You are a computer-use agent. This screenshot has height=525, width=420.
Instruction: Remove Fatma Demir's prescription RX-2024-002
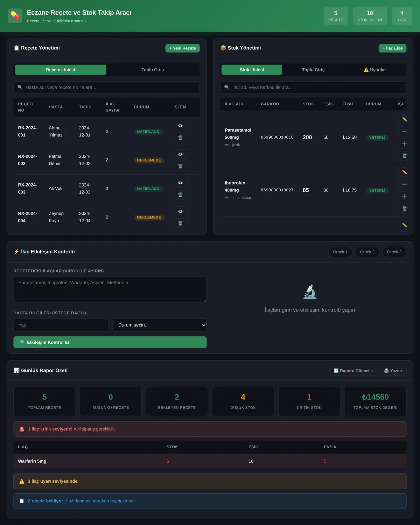pyautogui.click(x=180, y=166)
